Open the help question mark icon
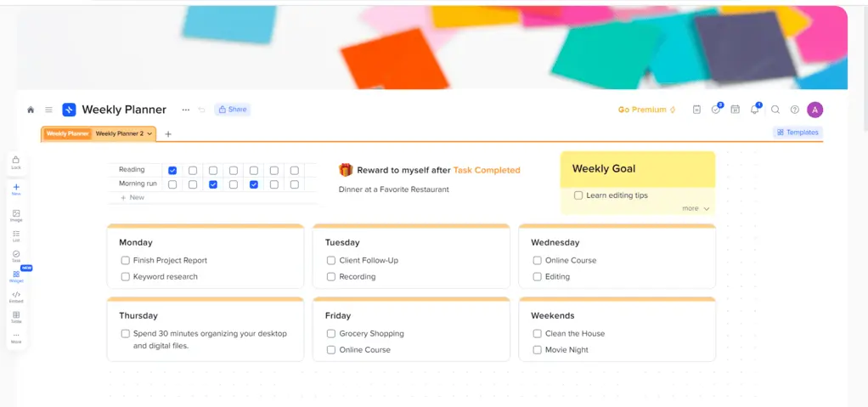 tap(794, 110)
